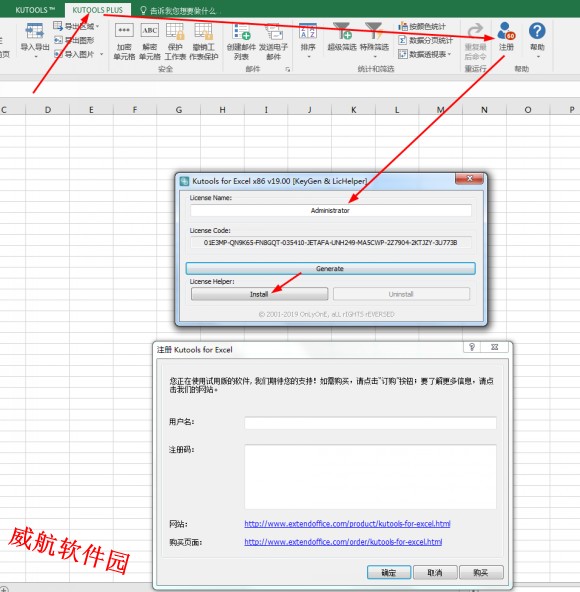
Task: Select column H header
Action: point(222,110)
